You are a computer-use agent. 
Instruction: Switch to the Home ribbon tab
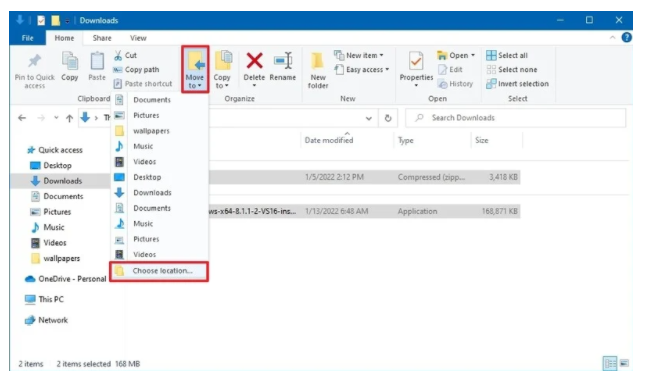64,38
